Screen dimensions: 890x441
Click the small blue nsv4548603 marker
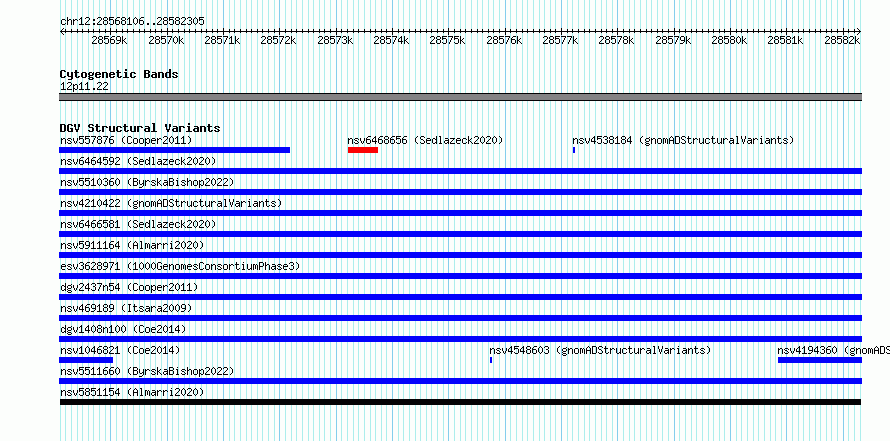pos(491,360)
